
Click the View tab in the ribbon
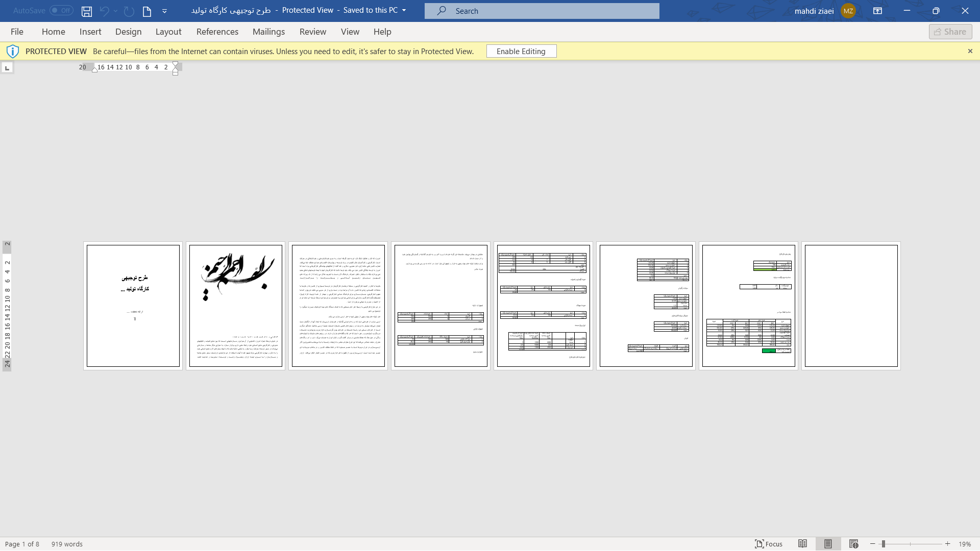(x=350, y=31)
